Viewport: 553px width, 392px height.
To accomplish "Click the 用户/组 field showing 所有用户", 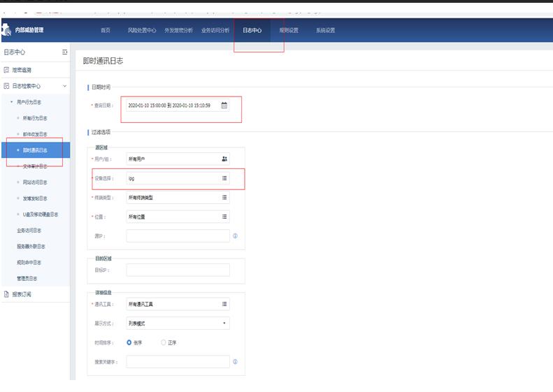I will 178,159.
